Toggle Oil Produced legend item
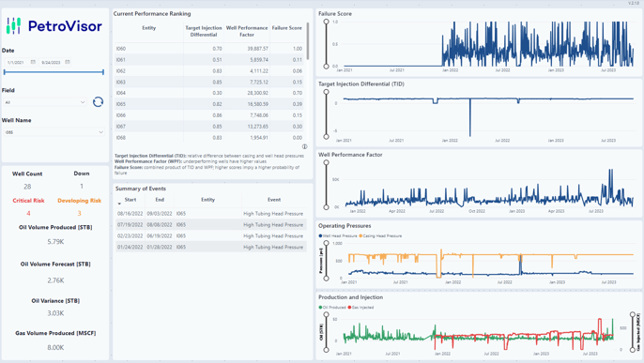Viewport: 644px width, 363px height. (x=332, y=308)
